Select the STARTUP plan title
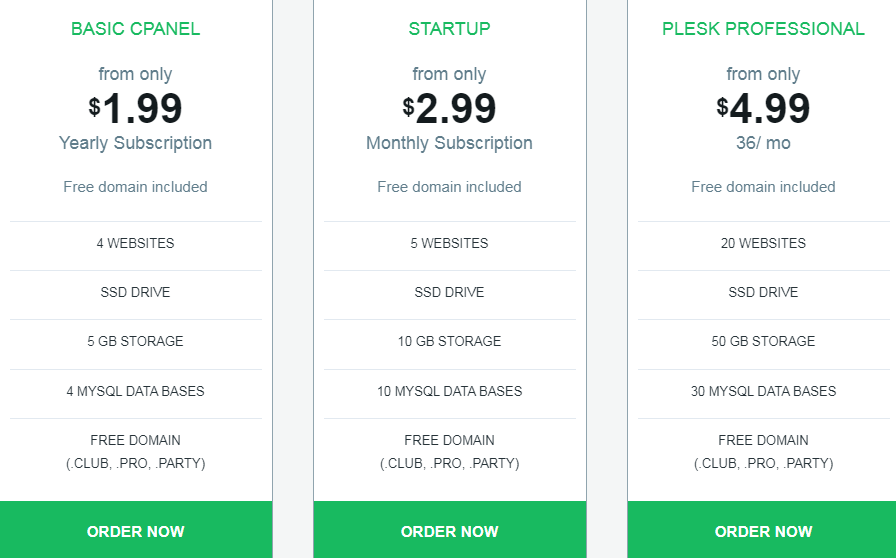This screenshot has width=896, height=558. (450, 29)
